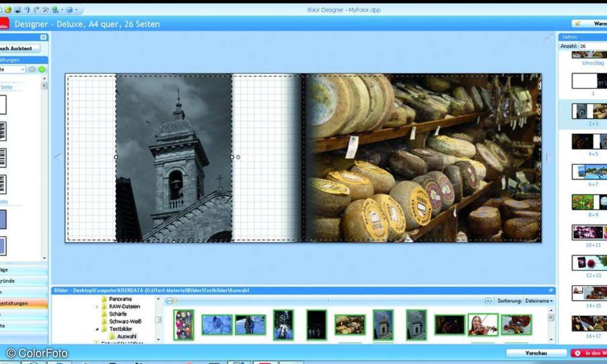The height and width of the screenshot is (364, 607).
Task: Select the cheese wheels photo on right page
Action: (423, 158)
